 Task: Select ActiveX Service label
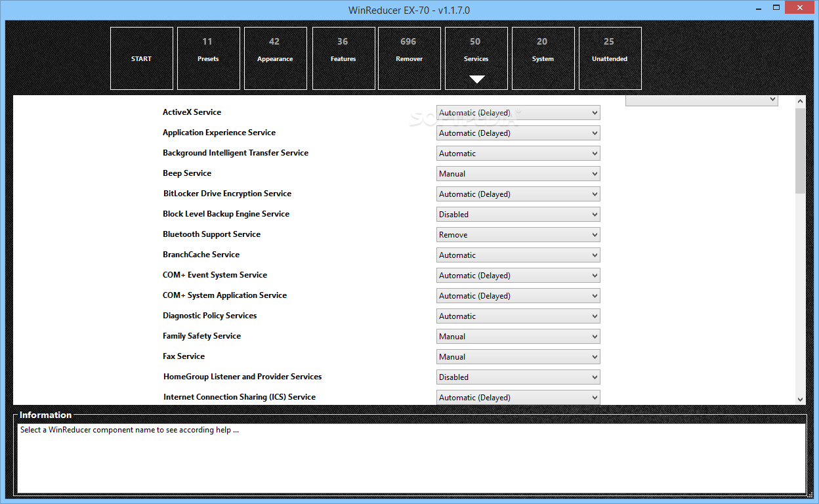(192, 112)
